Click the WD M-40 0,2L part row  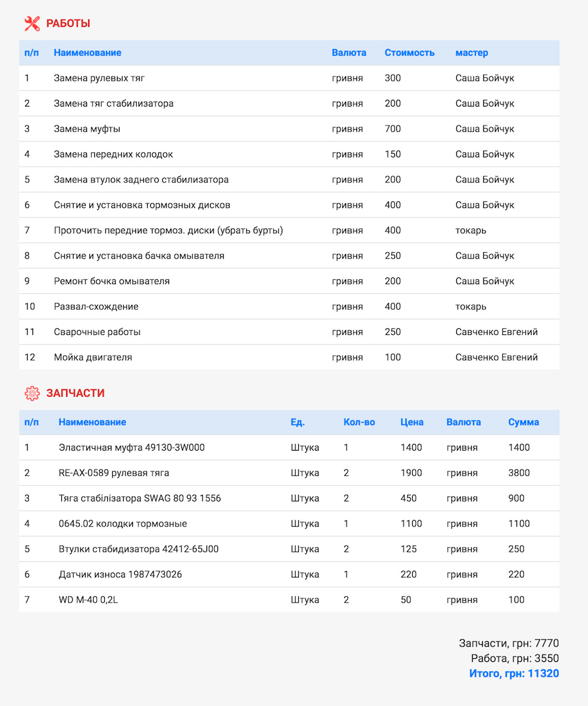88,600
